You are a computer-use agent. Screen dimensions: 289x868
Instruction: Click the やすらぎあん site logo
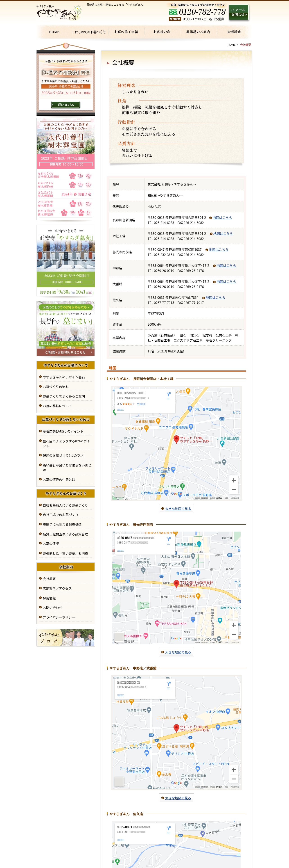(59, 13)
